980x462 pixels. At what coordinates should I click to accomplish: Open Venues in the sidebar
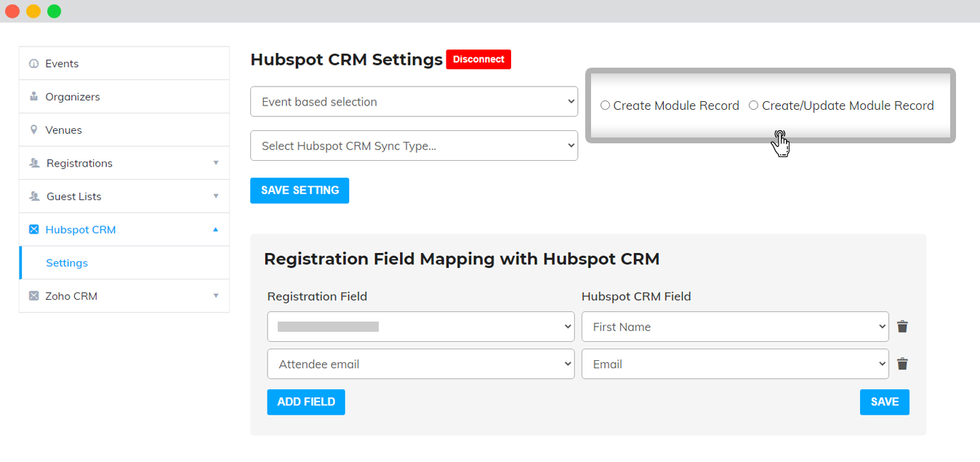pos(124,130)
